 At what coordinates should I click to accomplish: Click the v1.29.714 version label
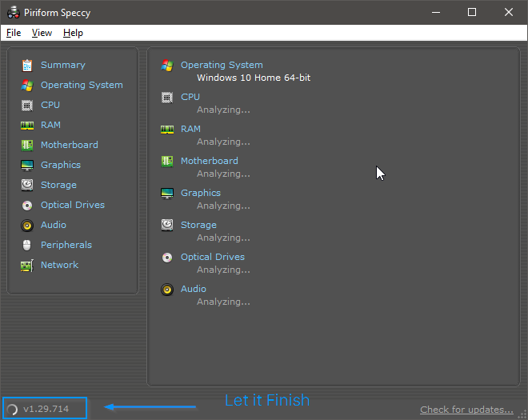pos(46,409)
